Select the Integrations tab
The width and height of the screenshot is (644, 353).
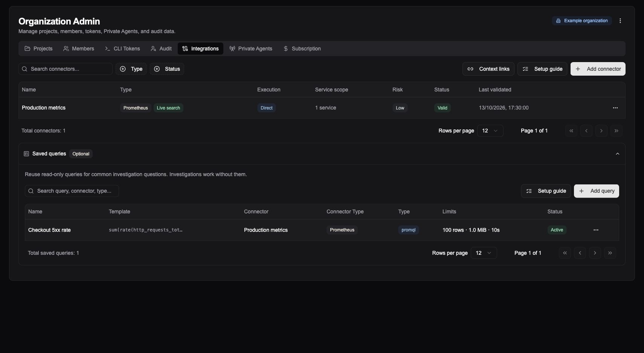click(200, 49)
